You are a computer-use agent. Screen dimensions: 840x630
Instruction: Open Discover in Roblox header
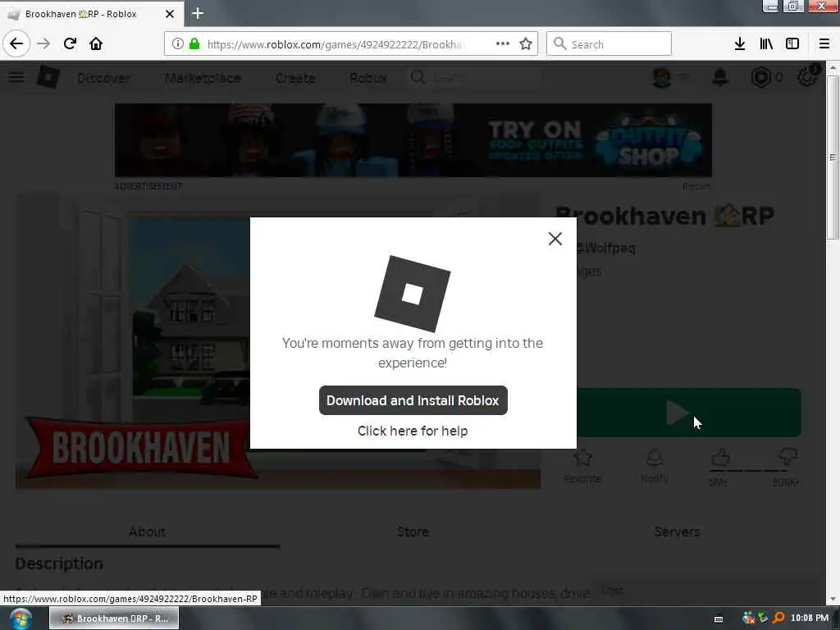103,78
